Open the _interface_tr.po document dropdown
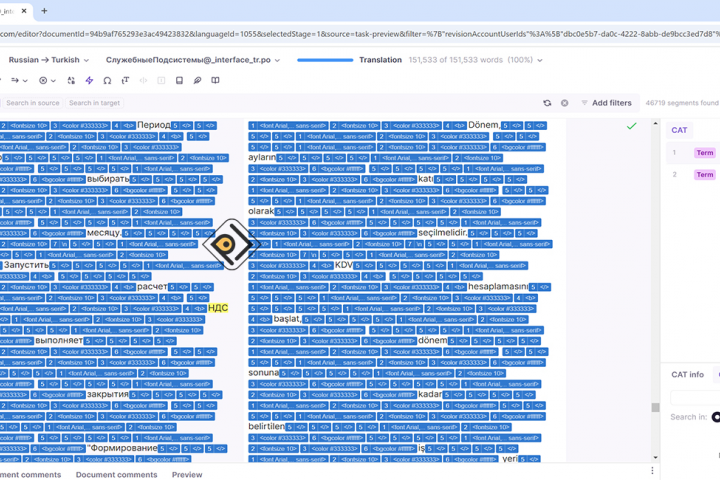Screen dimensions: 720x480 tap(193, 60)
